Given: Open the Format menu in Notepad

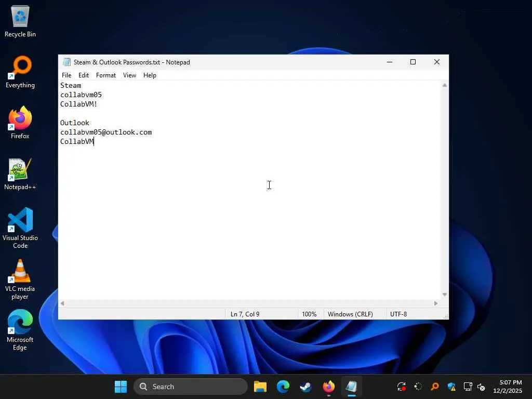Looking at the screenshot, I should point(106,75).
